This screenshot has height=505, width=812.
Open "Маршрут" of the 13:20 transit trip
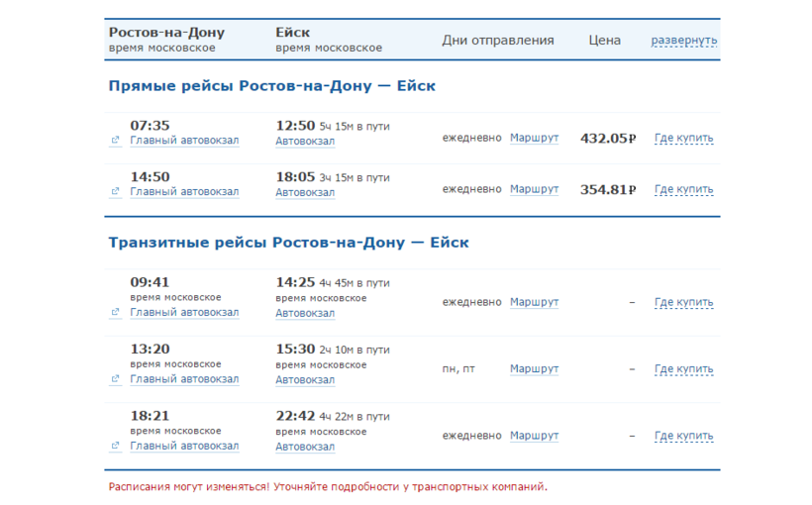pos(534,369)
